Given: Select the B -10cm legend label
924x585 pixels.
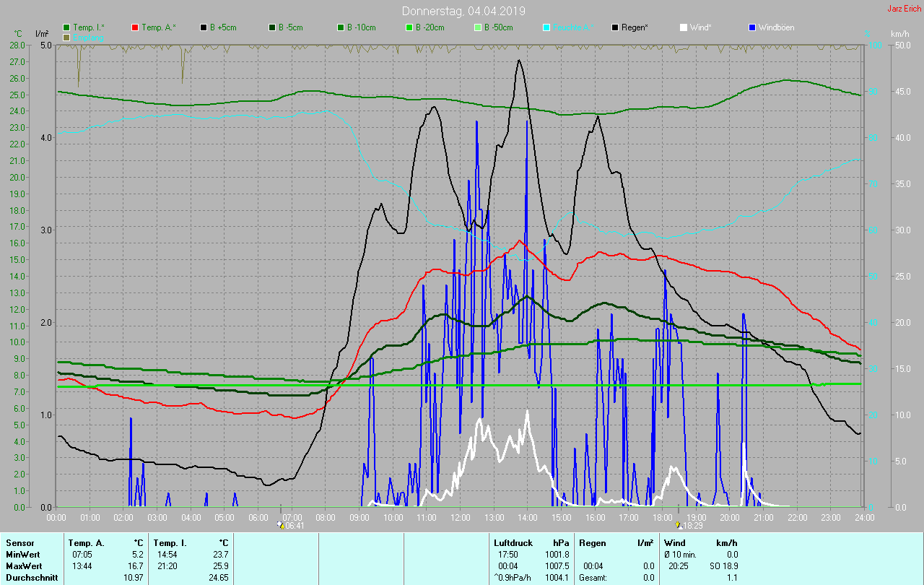Looking at the screenshot, I should pyautogui.click(x=361, y=27).
